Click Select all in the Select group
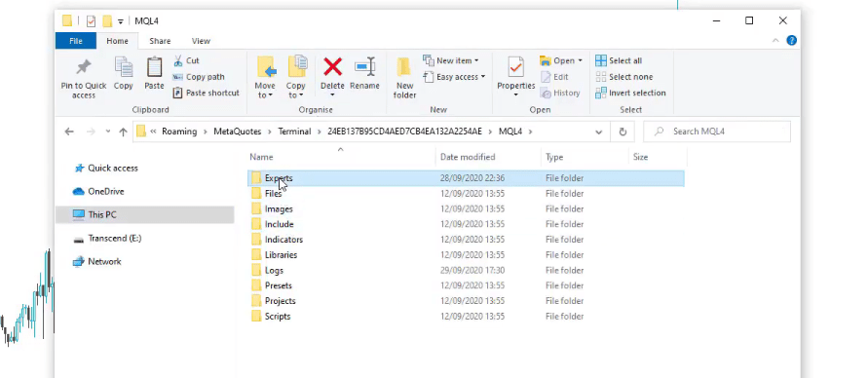 pos(619,60)
